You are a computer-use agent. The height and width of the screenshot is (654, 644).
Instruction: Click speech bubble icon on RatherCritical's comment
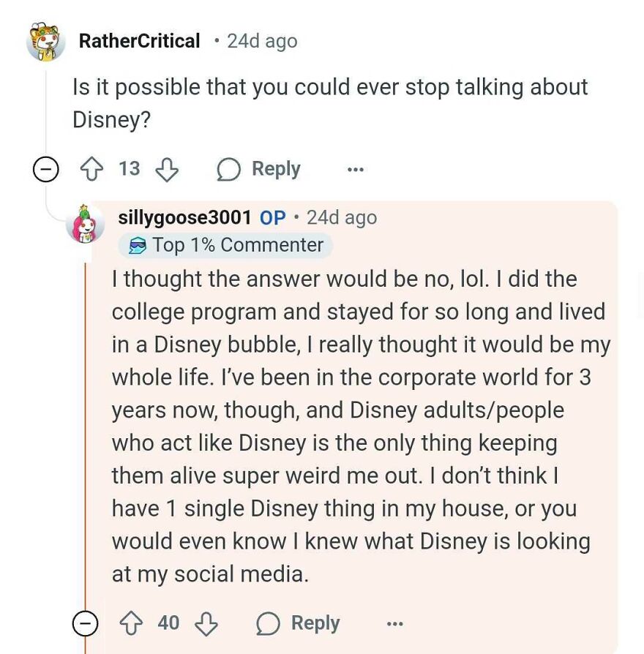click(228, 170)
